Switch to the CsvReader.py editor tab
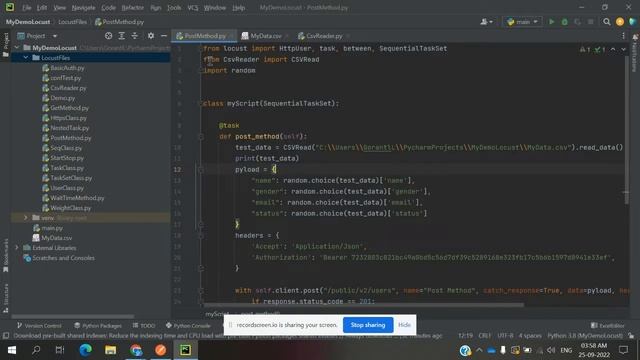Screen dimensions: 640x360 [324, 36]
